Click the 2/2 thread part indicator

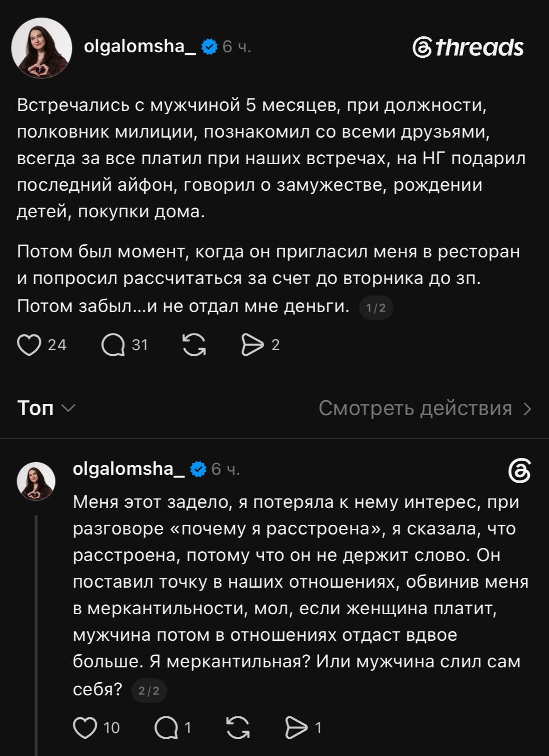point(149,690)
